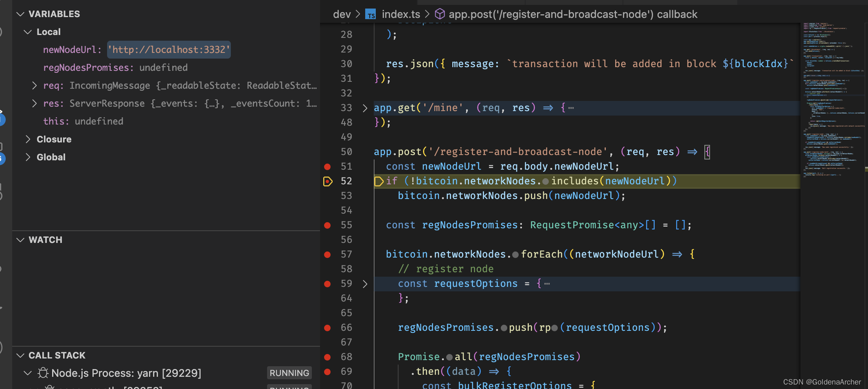Click bitcoin.networkNodes.push on line 53
The image size is (868, 389).
(473, 196)
